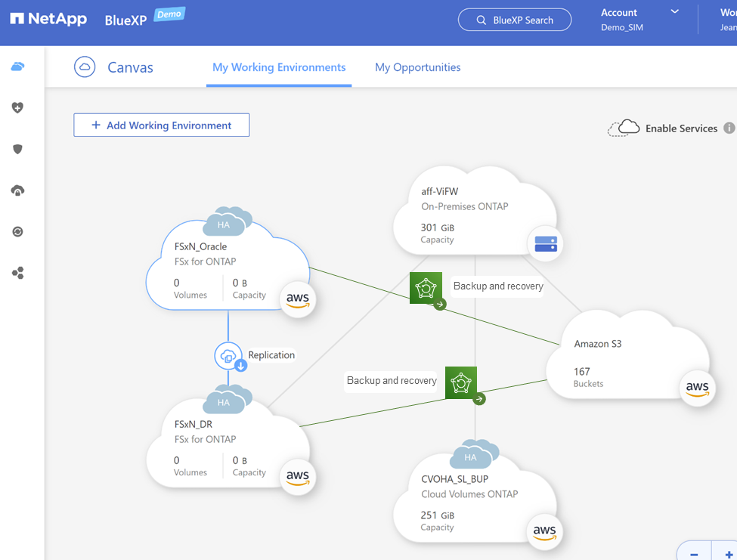Click the Extensions dots sidebar icon

click(x=17, y=273)
